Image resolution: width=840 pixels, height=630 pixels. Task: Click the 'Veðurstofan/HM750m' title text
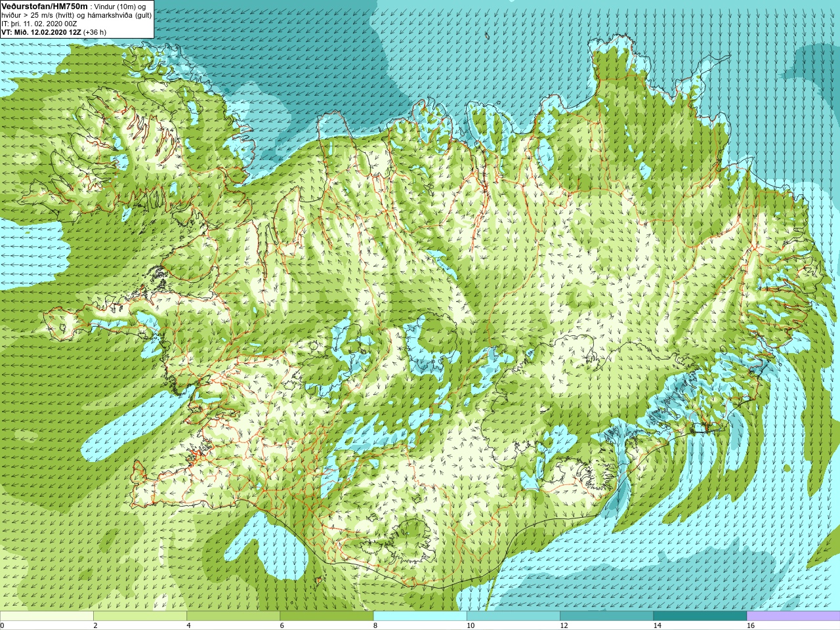tap(45, 6)
